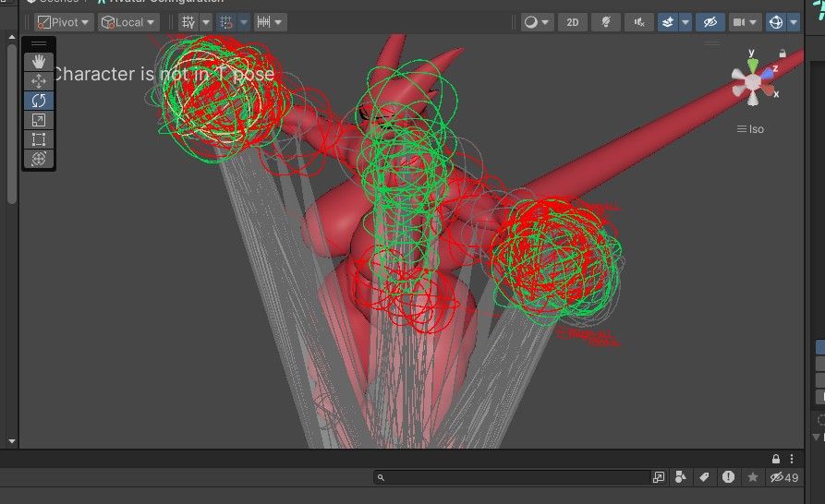This screenshot has height=504, width=825.
Task: Save search as favorite star
Action: pos(752,477)
